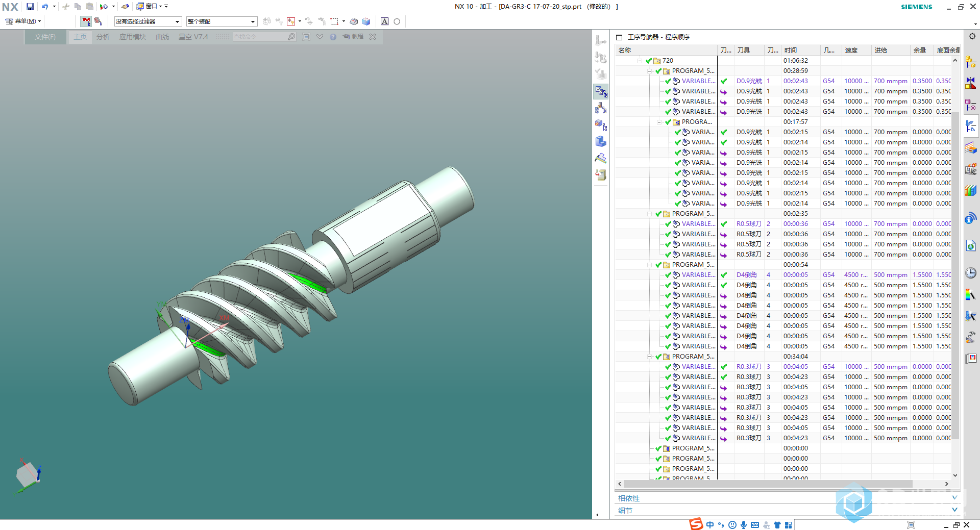Click the help question mark icon in ribbon

(333, 37)
